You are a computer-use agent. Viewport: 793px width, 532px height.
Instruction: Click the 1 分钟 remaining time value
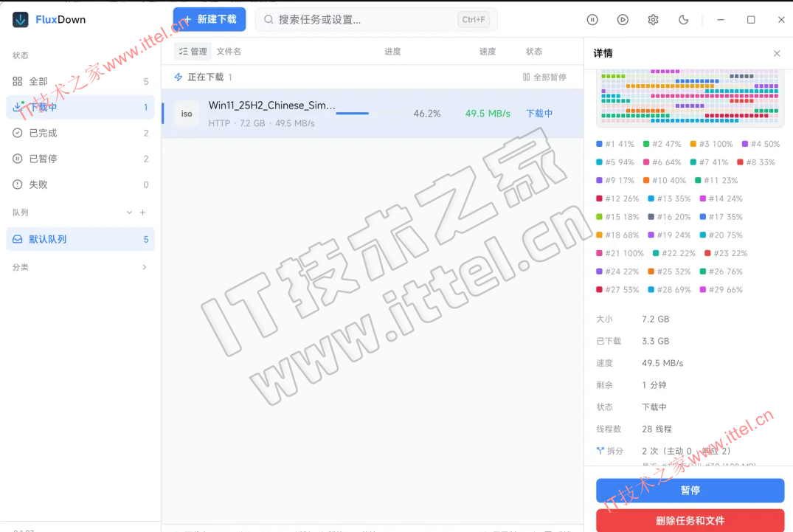[654, 385]
